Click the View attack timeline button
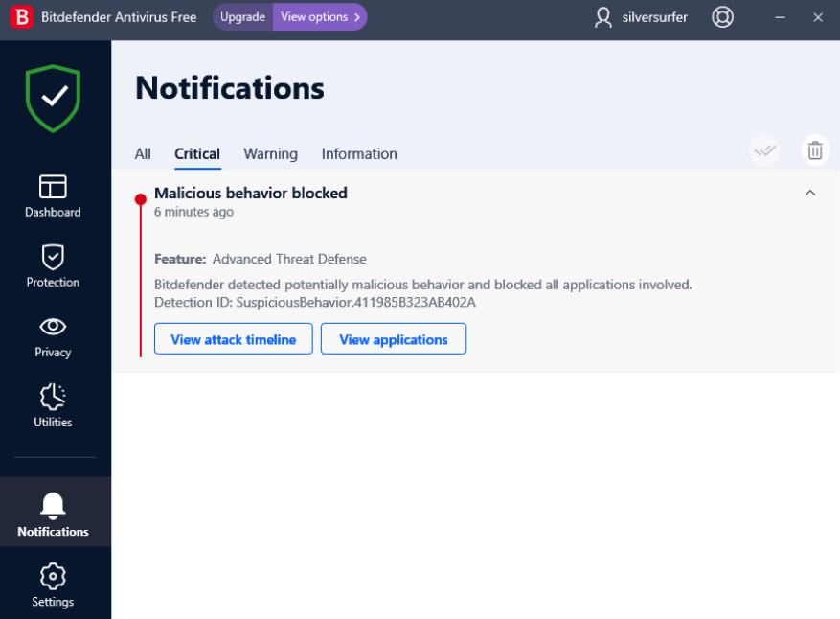Screen dimensions: 840x619 click(x=234, y=339)
